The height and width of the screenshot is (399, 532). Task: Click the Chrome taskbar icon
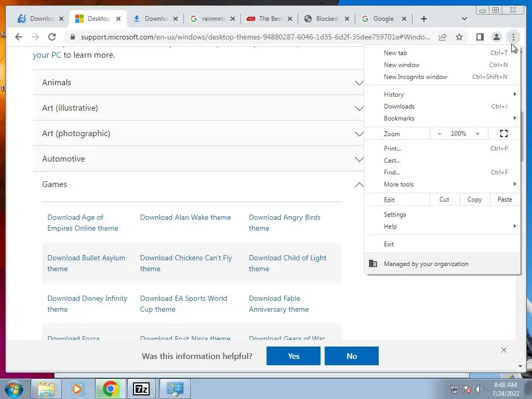pos(110,389)
